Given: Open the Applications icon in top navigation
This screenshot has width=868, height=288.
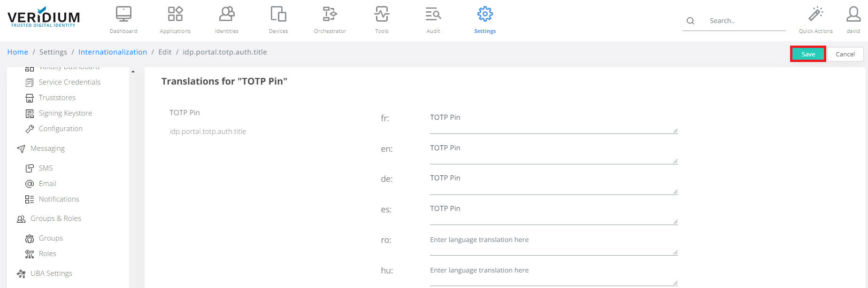Looking at the screenshot, I should [x=175, y=15].
